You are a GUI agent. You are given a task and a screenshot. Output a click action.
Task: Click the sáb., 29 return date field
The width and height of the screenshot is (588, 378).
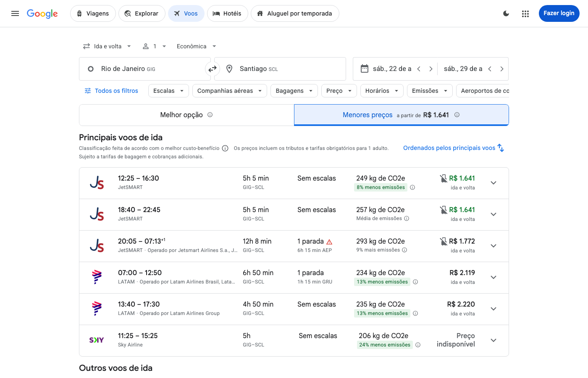tap(463, 69)
